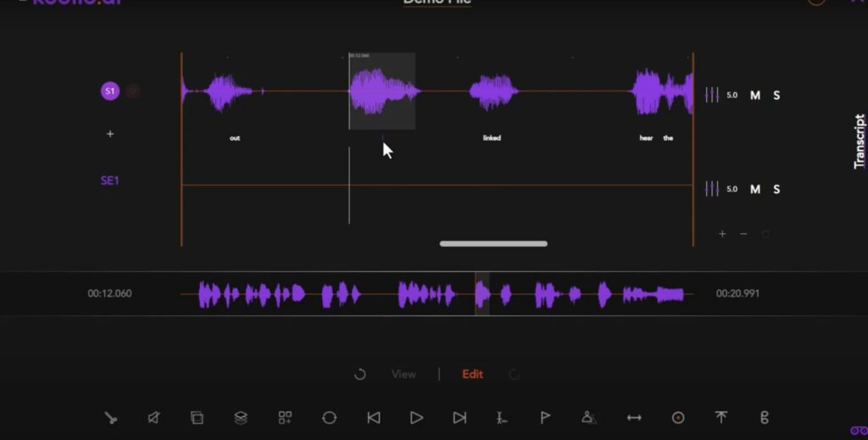This screenshot has width=868, height=440.
Task: Click the record circle icon
Action: click(677, 417)
